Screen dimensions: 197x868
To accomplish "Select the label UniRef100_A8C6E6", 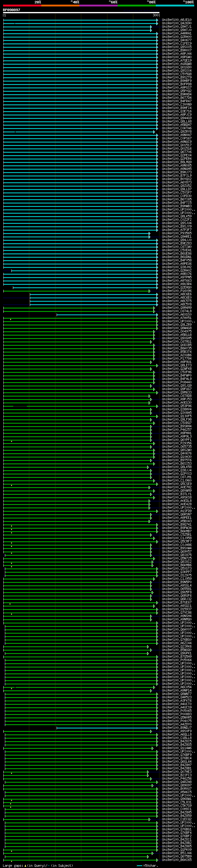I will tap(177, 294).
